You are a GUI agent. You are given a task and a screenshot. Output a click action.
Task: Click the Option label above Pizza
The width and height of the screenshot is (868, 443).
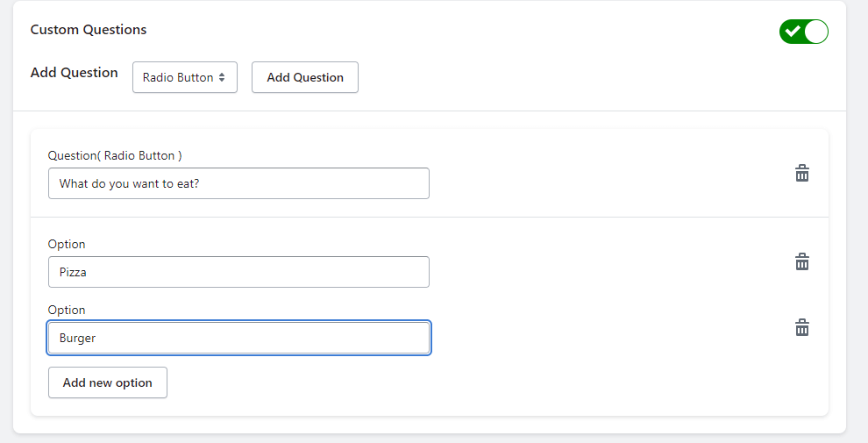(x=67, y=244)
